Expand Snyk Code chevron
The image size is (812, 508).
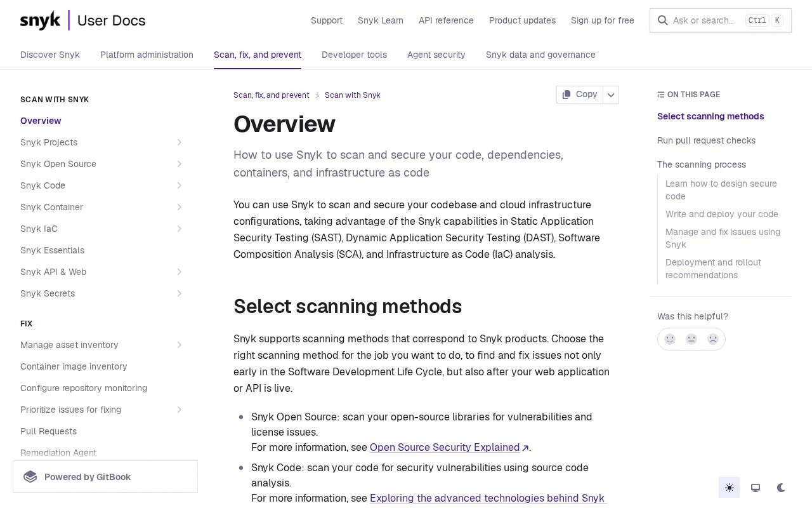[180, 185]
